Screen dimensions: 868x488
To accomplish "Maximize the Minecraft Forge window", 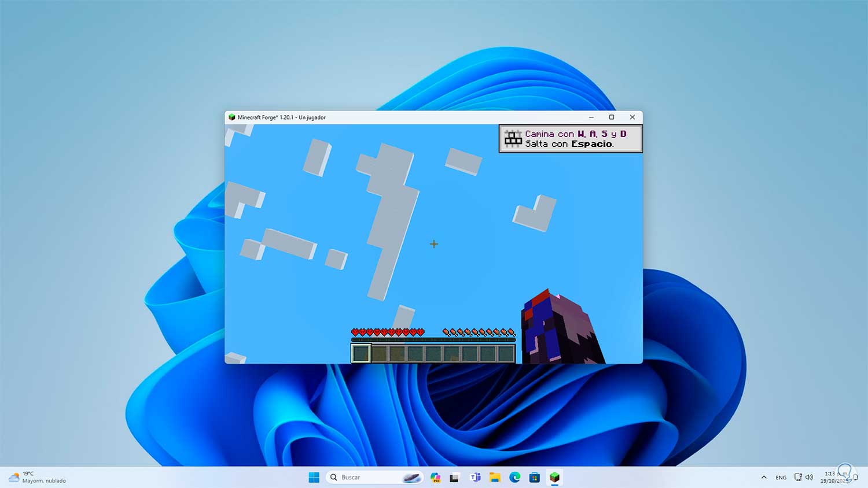I will [x=612, y=117].
